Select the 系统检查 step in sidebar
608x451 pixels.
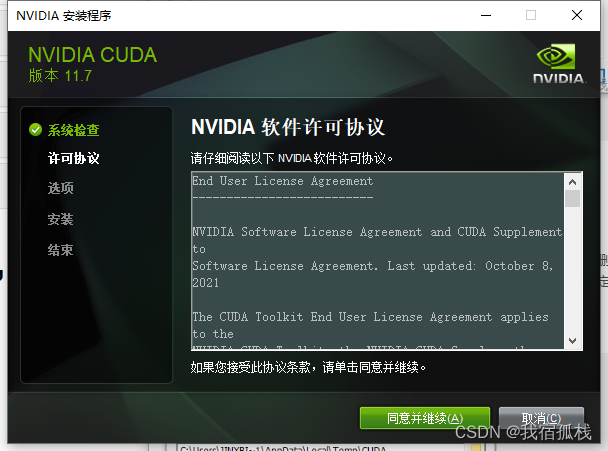click(x=73, y=130)
